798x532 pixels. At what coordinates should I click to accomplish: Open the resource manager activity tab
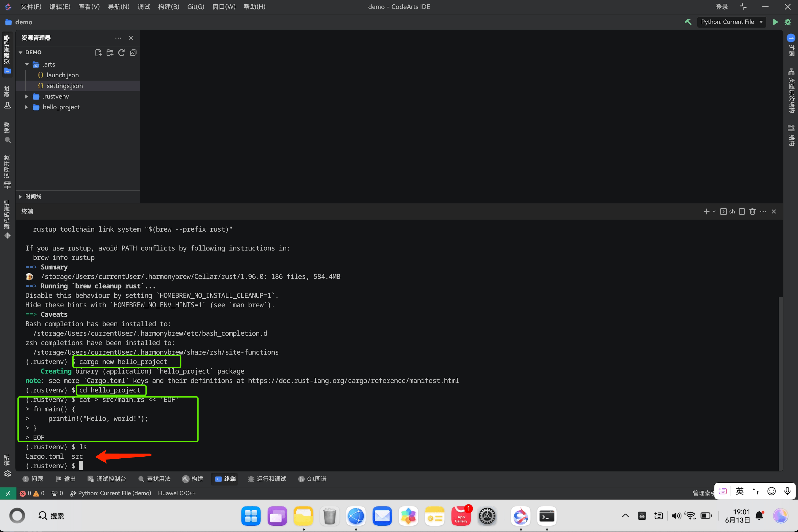point(7,54)
